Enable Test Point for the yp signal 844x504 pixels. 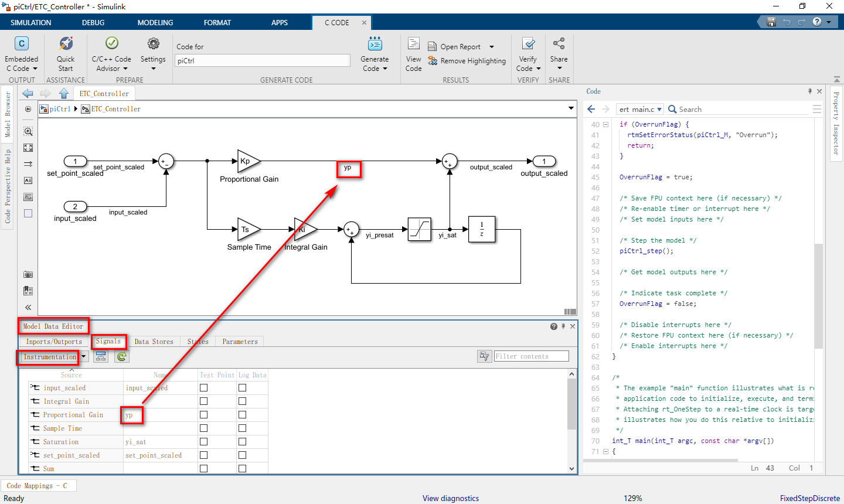(203, 414)
